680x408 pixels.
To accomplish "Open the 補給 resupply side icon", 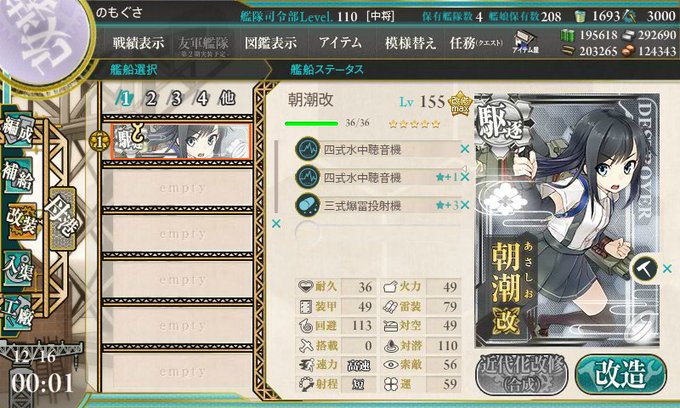I will [x=17, y=175].
